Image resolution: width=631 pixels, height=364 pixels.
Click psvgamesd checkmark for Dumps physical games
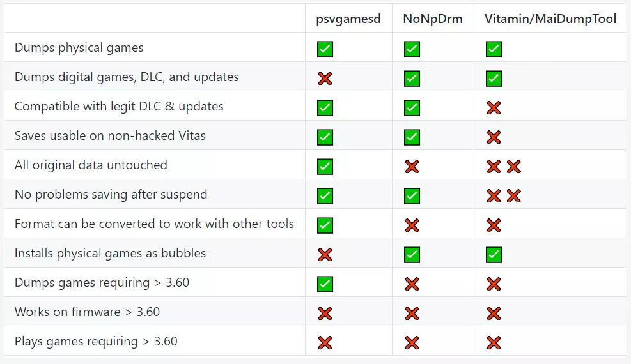click(325, 49)
